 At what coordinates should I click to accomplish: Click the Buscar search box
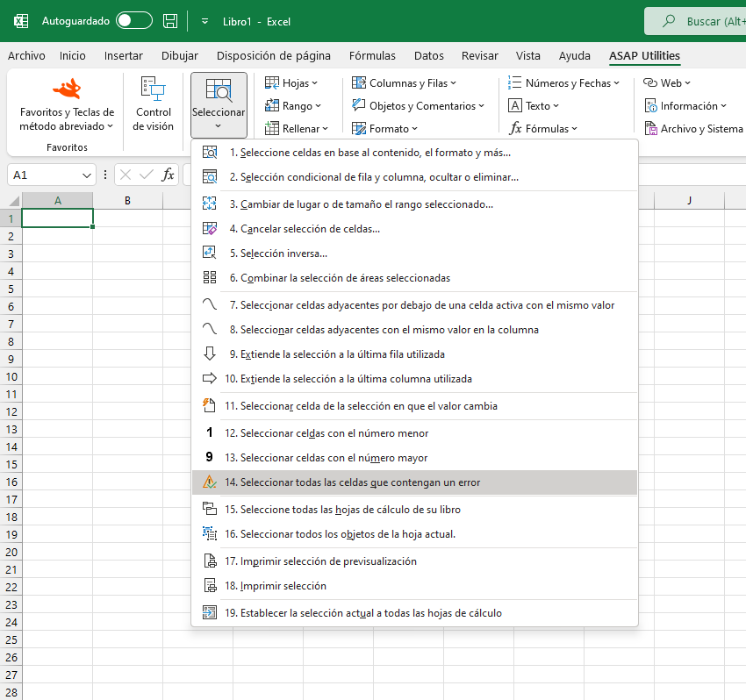pyautogui.click(x=695, y=21)
